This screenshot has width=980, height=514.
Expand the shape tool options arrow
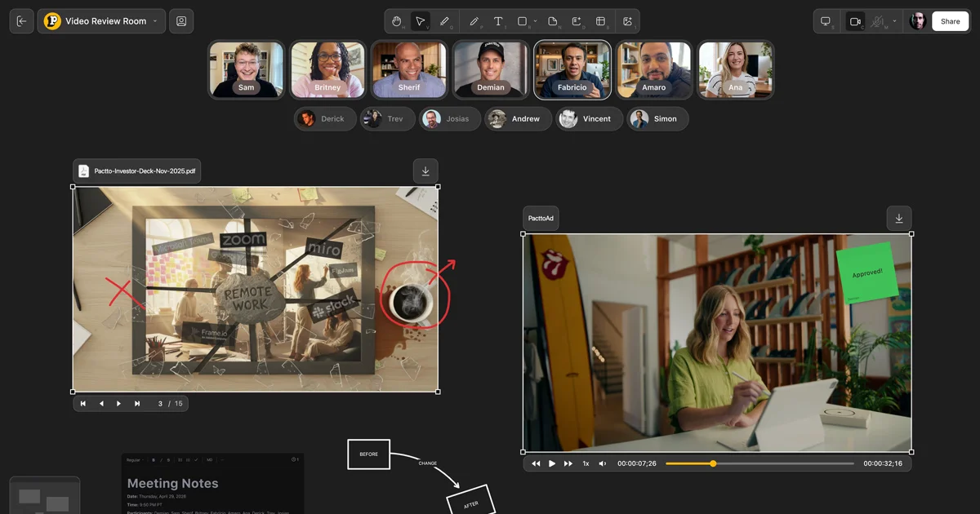536,21
